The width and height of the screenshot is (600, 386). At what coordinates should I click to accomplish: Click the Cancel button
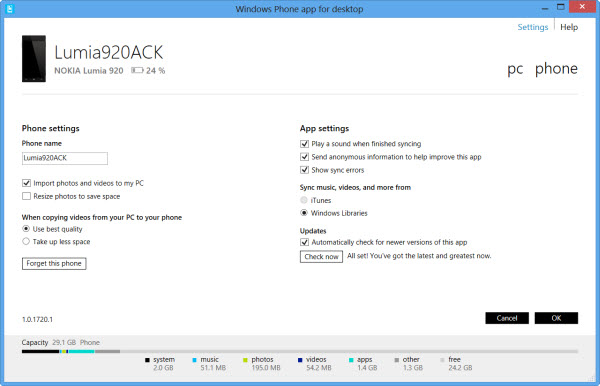point(507,318)
